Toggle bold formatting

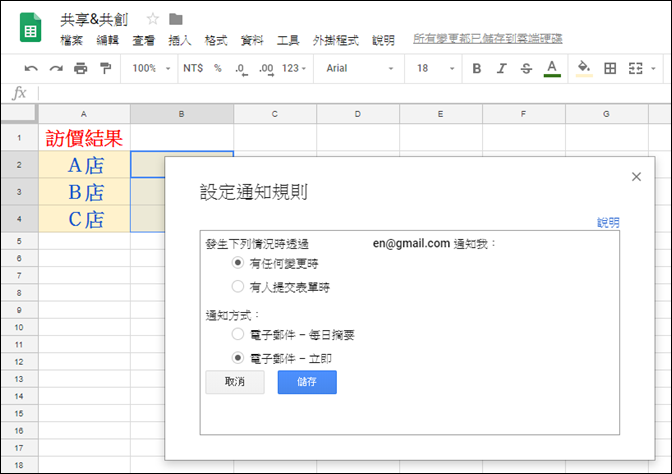pos(477,68)
